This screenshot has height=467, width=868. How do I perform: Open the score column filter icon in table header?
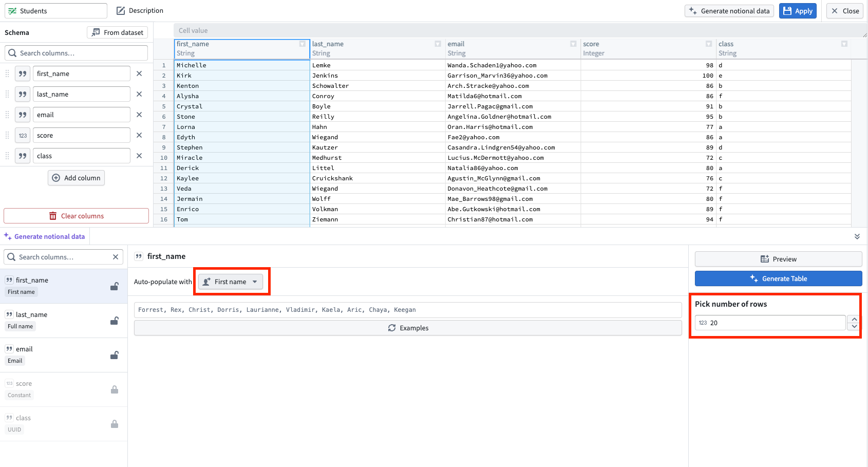coord(709,44)
